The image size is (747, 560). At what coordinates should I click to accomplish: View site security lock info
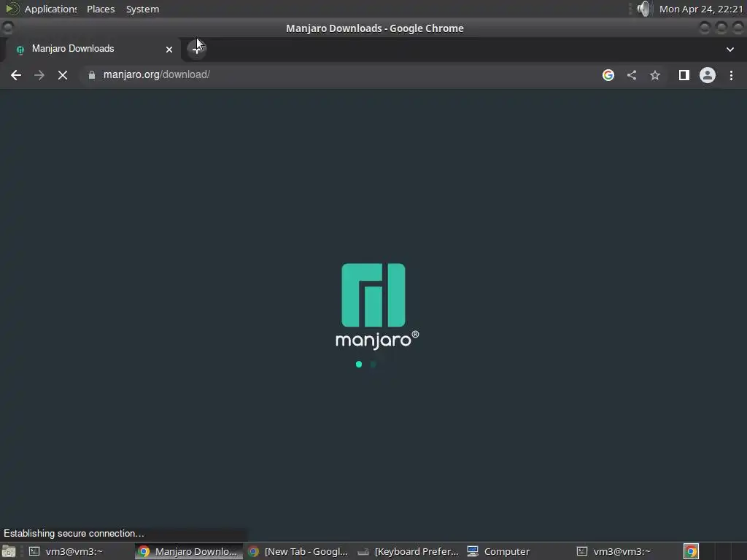92,75
